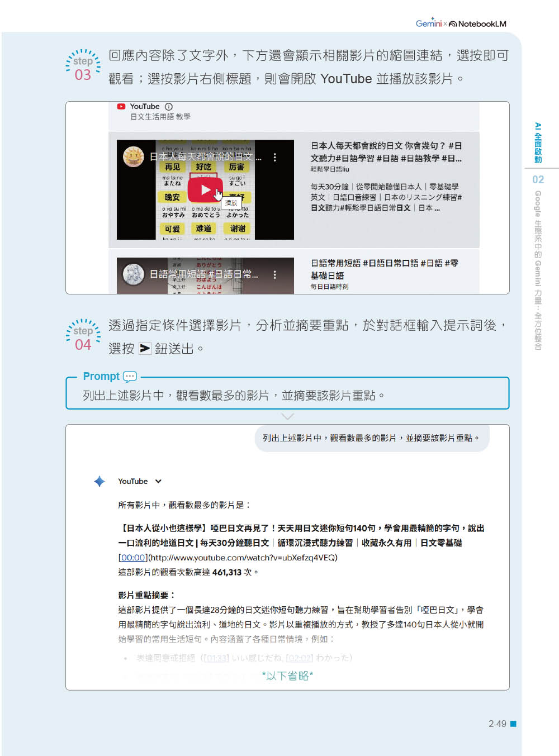Click the second video's channel avatar
This screenshot has width=559, height=756.
(x=134, y=274)
